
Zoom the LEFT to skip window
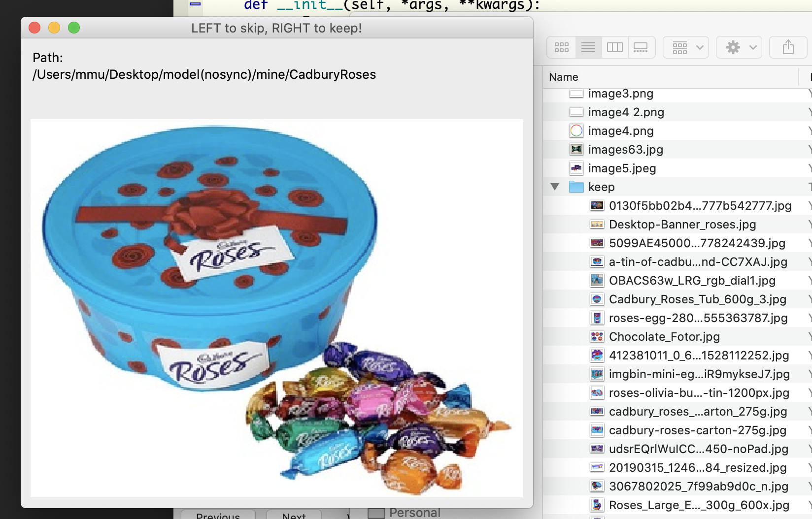pos(74,28)
